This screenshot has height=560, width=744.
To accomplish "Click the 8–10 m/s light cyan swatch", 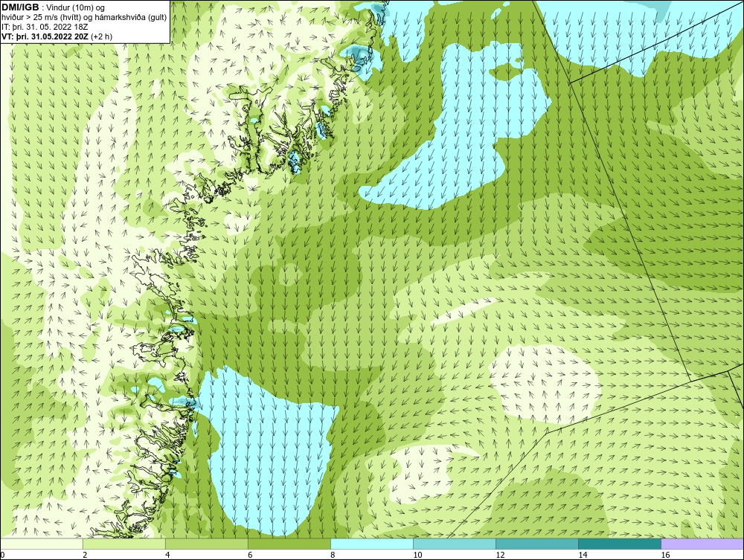I will [371, 544].
